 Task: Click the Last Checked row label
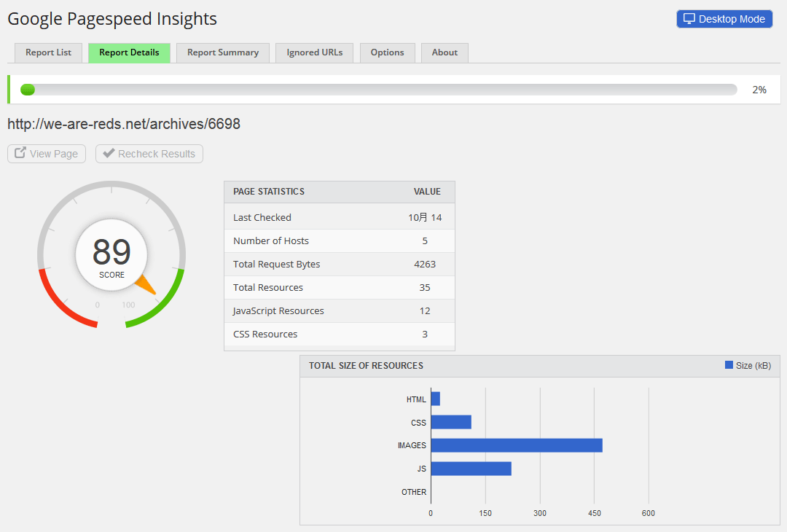262,217
